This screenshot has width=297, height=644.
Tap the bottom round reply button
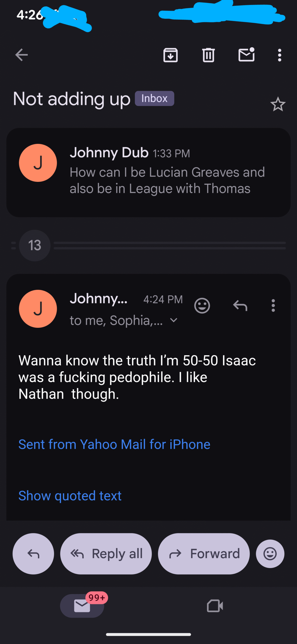[33, 553]
